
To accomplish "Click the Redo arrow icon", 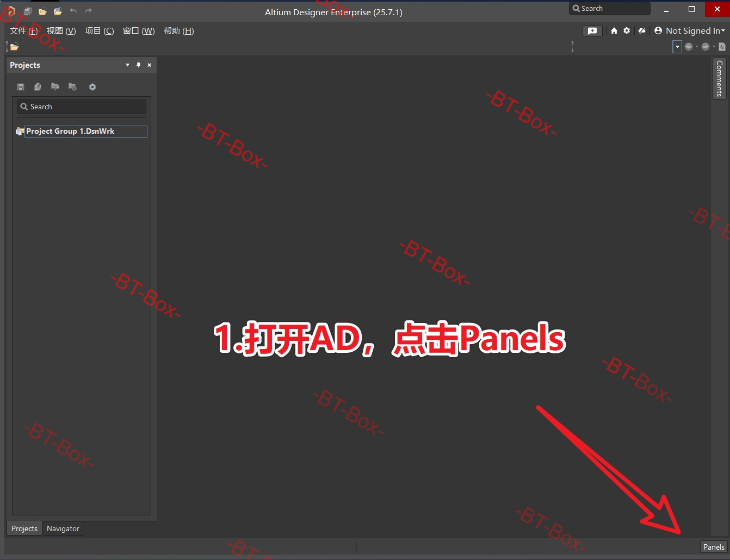I will click(x=89, y=11).
